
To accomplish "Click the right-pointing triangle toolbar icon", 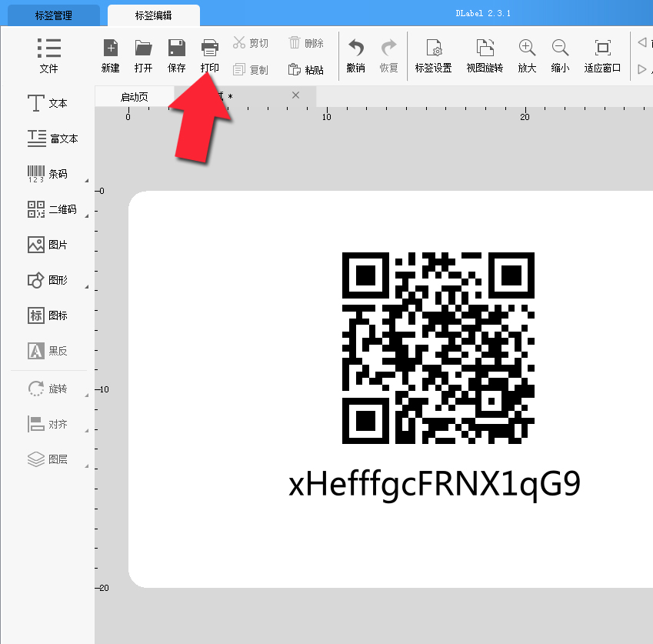I will point(642,69).
